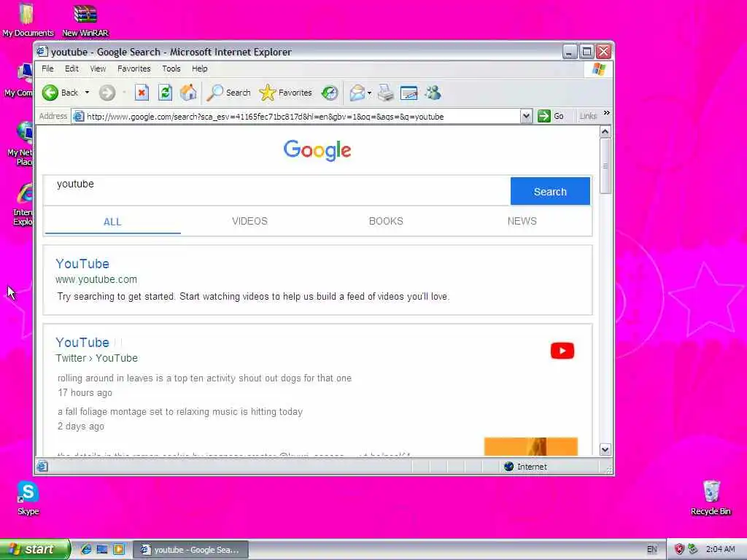Open the History toolbar icon
The image size is (747, 560).
(329, 93)
